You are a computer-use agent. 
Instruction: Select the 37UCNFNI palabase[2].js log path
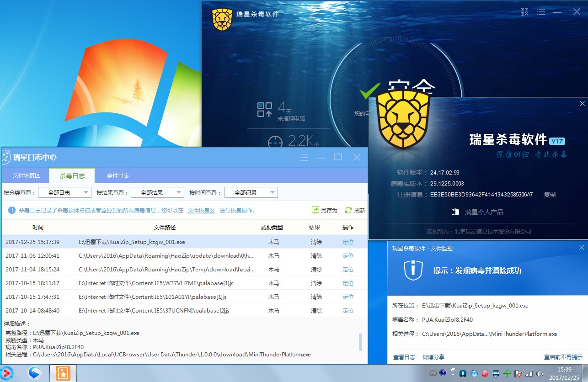click(154, 311)
